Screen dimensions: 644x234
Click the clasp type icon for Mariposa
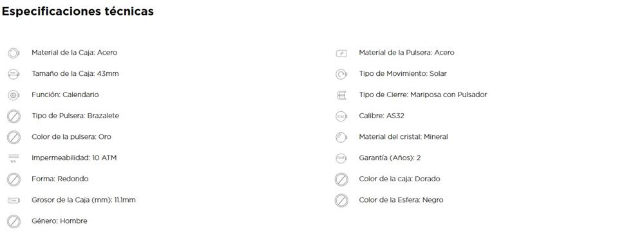(x=341, y=95)
